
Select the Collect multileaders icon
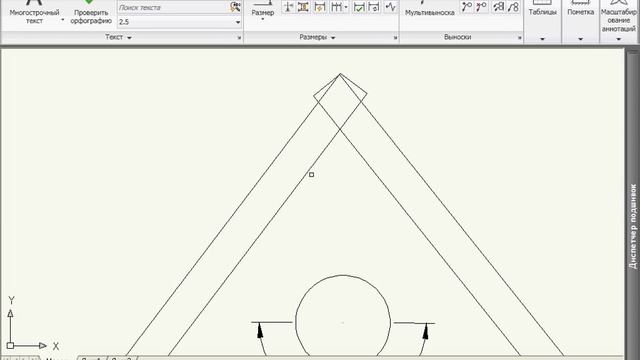(x=513, y=7)
